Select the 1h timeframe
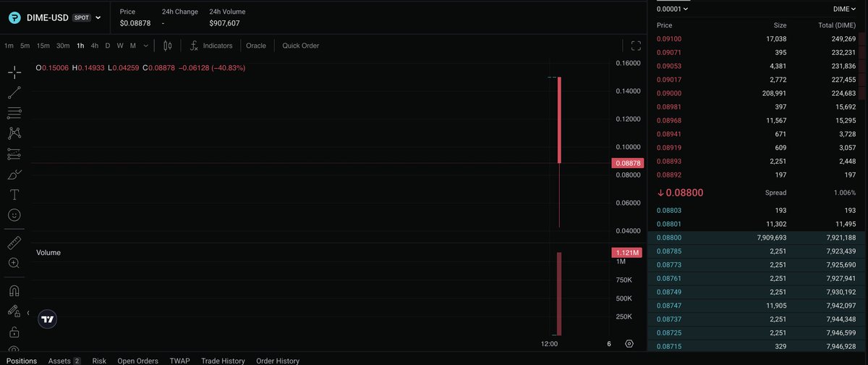This screenshot has width=868, height=365. pyautogui.click(x=80, y=46)
